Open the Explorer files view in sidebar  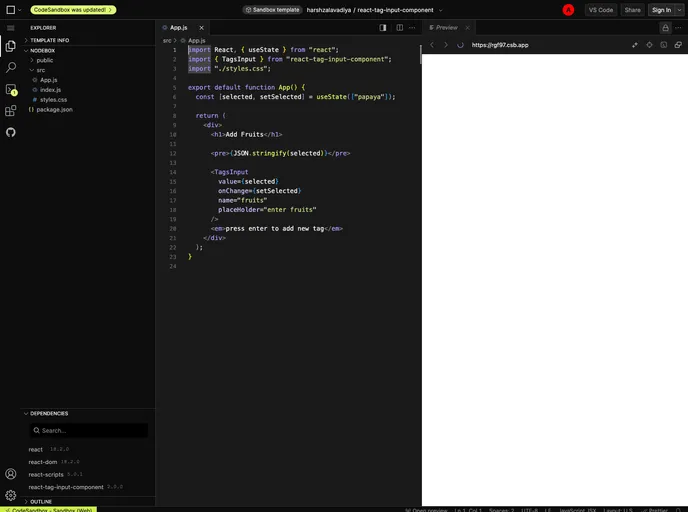click(11, 46)
